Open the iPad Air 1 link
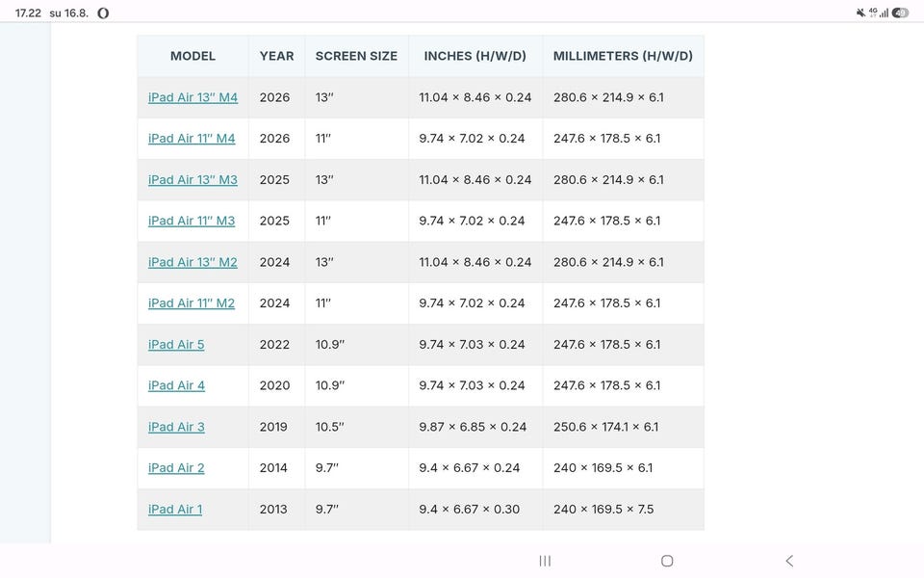924x578 pixels. [175, 509]
